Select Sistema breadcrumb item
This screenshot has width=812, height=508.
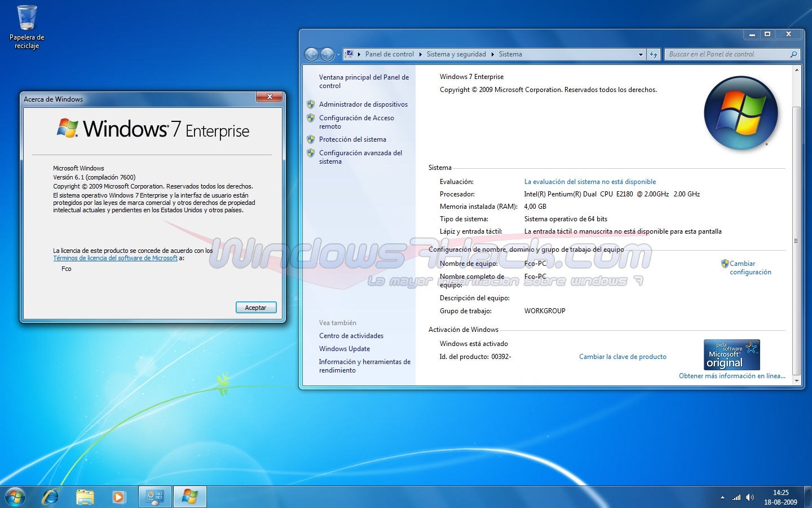click(x=510, y=54)
